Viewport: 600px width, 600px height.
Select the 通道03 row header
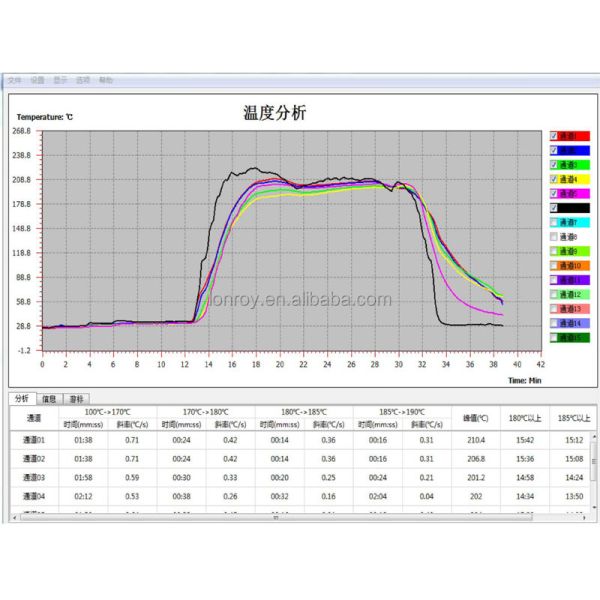34,478
